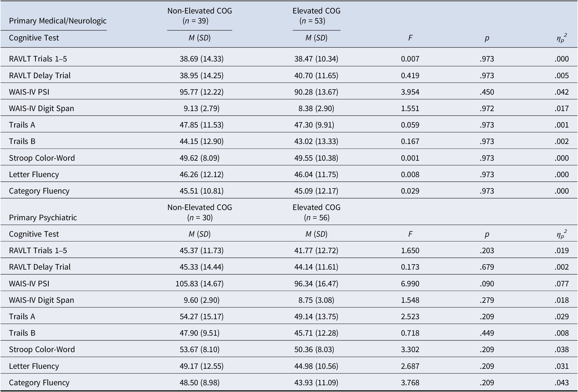Screen dimensions: 578x392
Task: Click F value 0.001
Action: 410,158
